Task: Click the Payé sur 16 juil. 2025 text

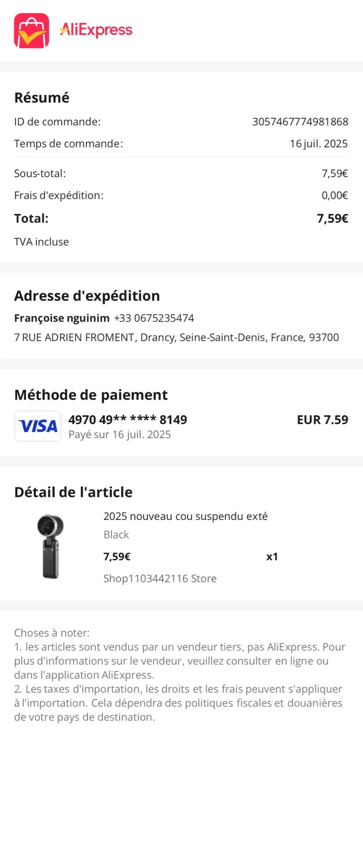Action: pyautogui.click(x=120, y=434)
